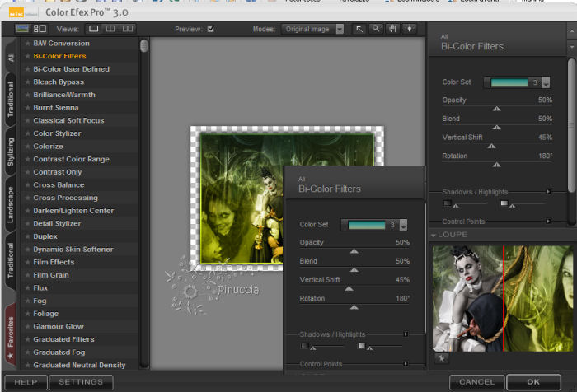The width and height of the screenshot is (577, 392).
Task: Click the pin icon under the Loupe
Action: (x=441, y=358)
